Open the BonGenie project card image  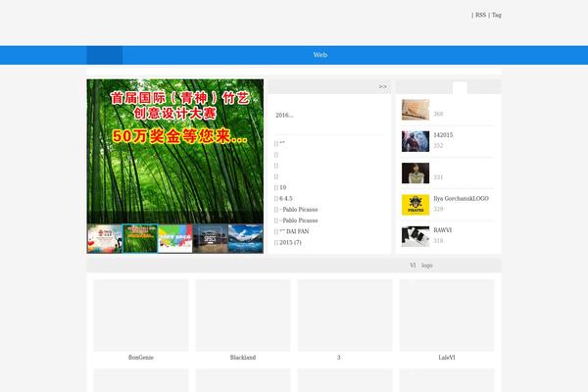[x=141, y=316]
